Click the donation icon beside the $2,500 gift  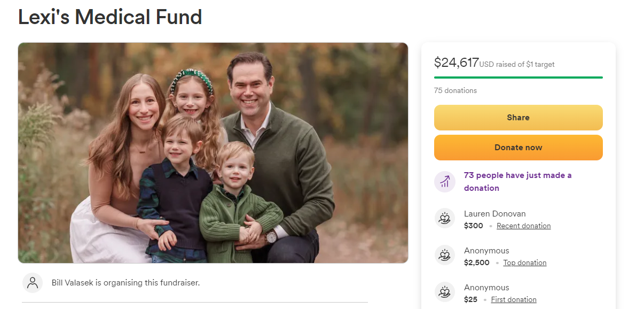[445, 256]
